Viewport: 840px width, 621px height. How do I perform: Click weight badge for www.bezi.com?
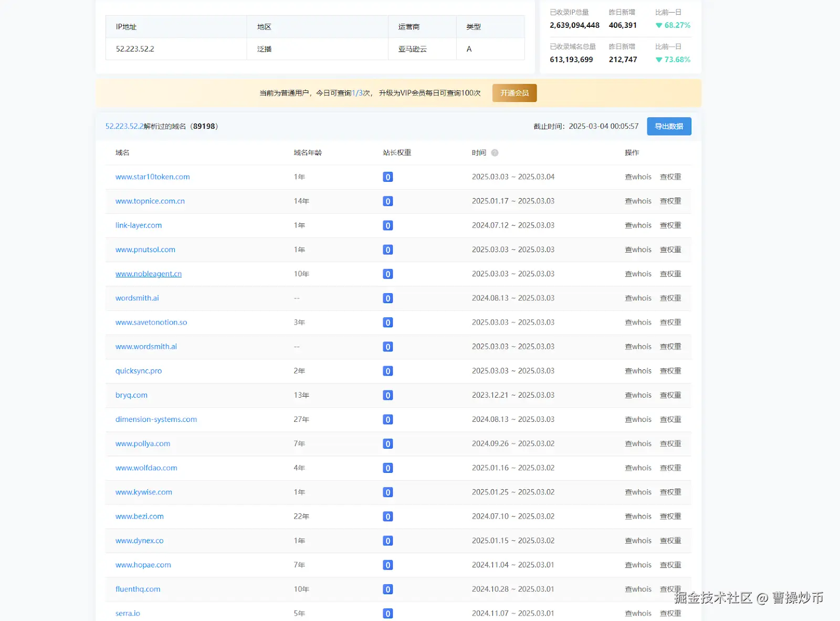point(388,516)
